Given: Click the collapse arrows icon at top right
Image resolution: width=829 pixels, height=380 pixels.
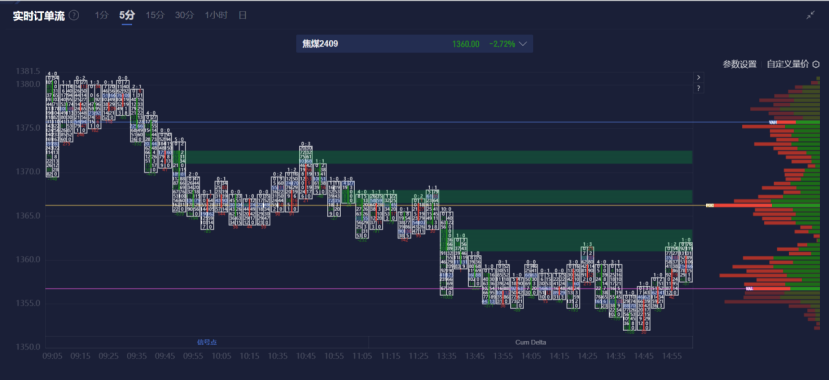Looking at the screenshot, I should click(810, 15).
